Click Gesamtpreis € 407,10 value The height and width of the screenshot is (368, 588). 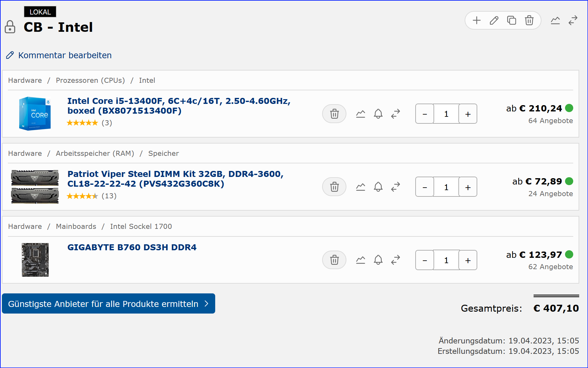point(556,308)
